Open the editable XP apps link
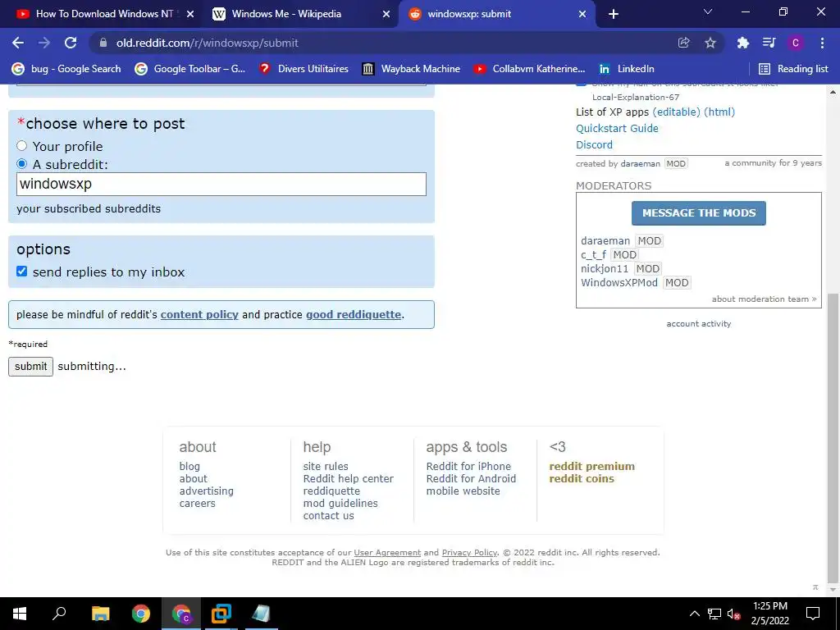The image size is (840, 630). (677, 112)
